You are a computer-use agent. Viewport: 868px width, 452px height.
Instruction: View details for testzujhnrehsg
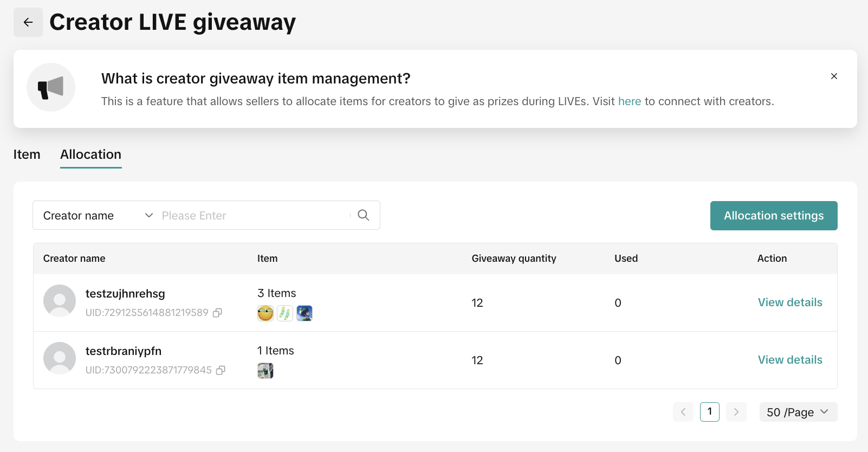click(790, 302)
